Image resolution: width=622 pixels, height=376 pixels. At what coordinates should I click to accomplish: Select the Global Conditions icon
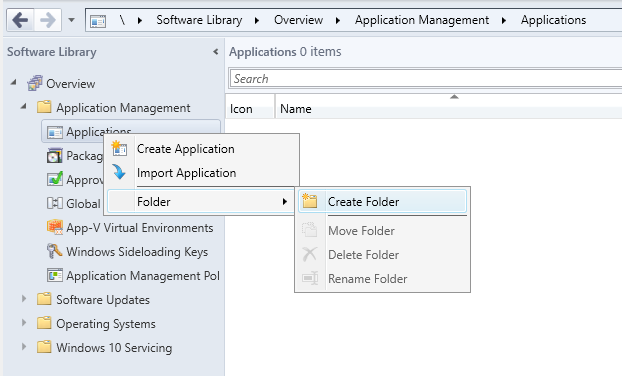(x=54, y=203)
